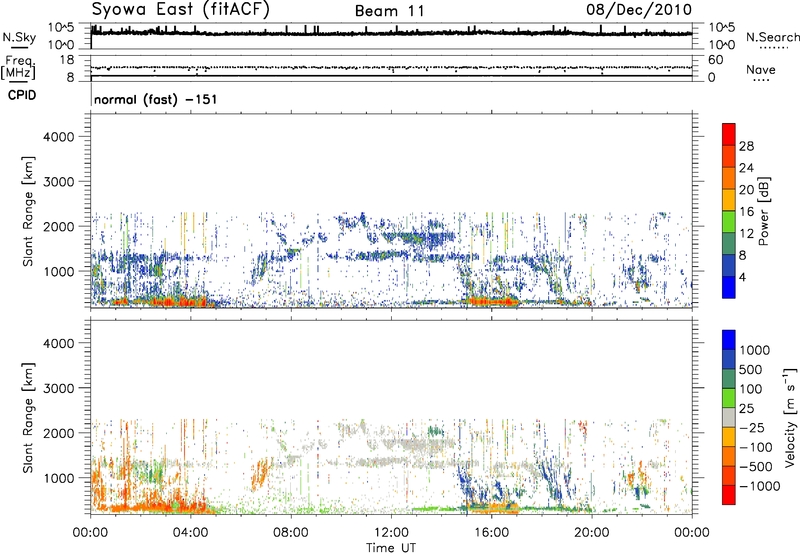Image resolution: width=800 pixels, height=554 pixels.
Task: Click the "Time UT" axis title
Action: click(x=391, y=548)
